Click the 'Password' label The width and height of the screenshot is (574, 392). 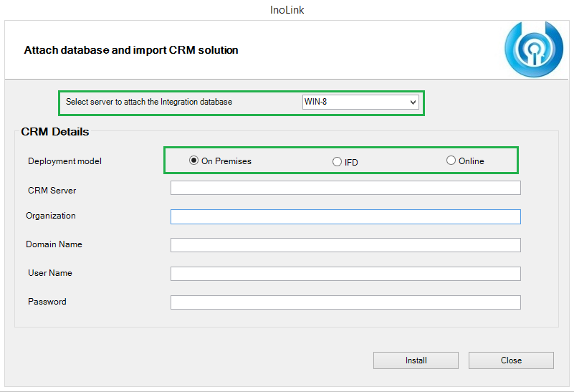click(x=47, y=302)
